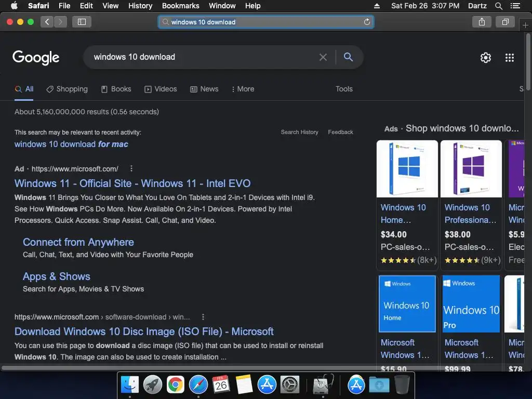Open Notes app in the Dock

pyautogui.click(x=244, y=385)
